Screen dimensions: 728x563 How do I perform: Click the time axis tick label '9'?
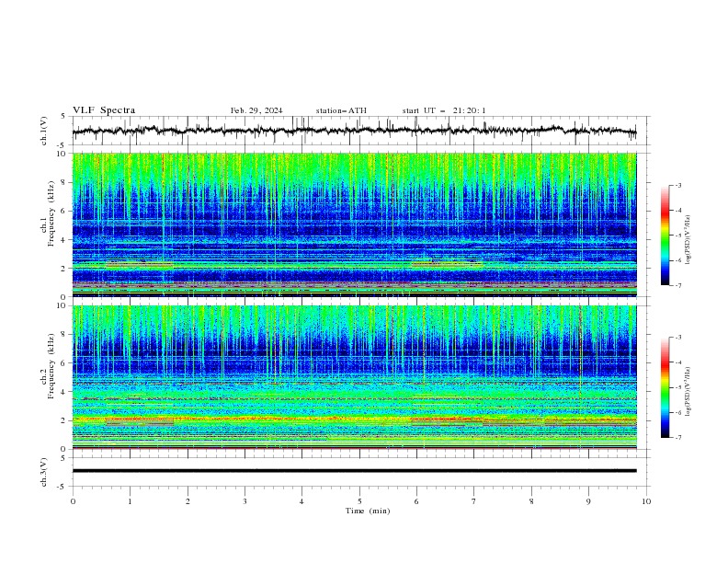(x=588, y=501)
